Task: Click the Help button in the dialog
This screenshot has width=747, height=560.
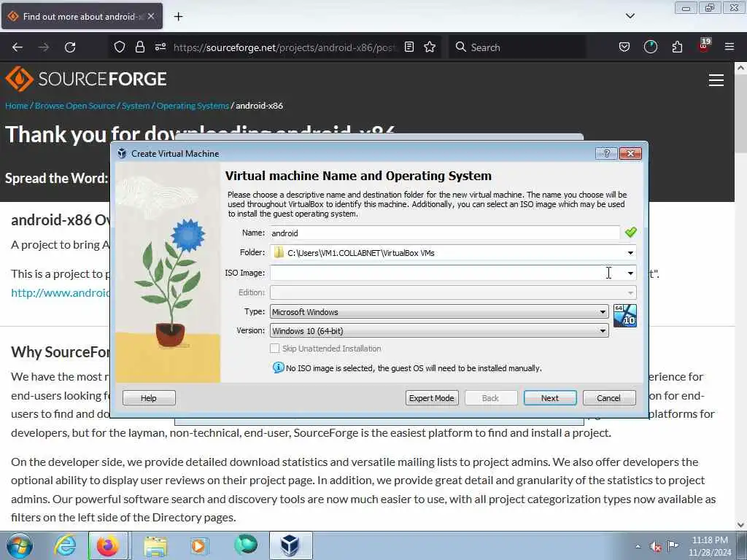Action: pyautogui.click(x=149, y=397)
